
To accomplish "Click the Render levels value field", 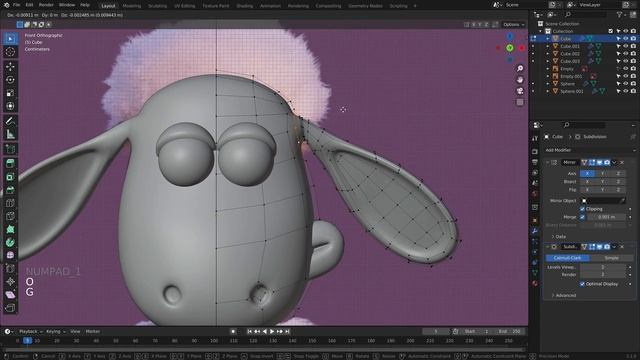I will click(x=603, y=275).
